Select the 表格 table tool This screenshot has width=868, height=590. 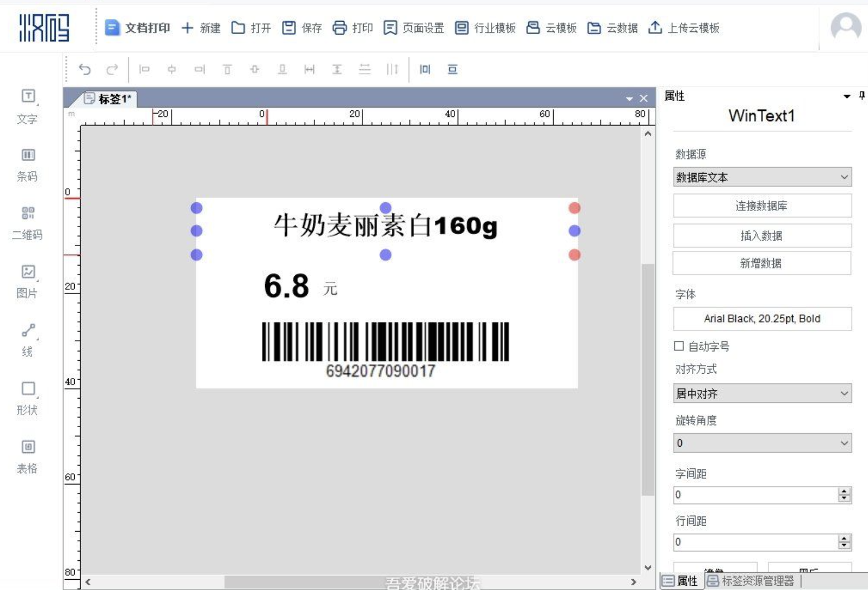point(28,456)
